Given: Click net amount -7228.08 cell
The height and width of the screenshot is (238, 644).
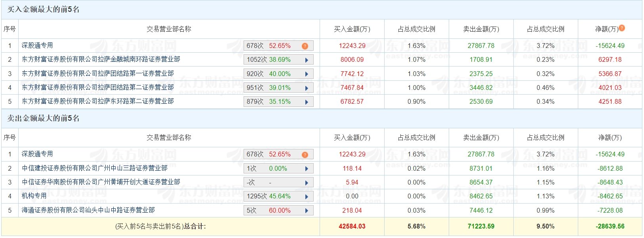Looking at the screenshot, I should [x=610, y=211].
